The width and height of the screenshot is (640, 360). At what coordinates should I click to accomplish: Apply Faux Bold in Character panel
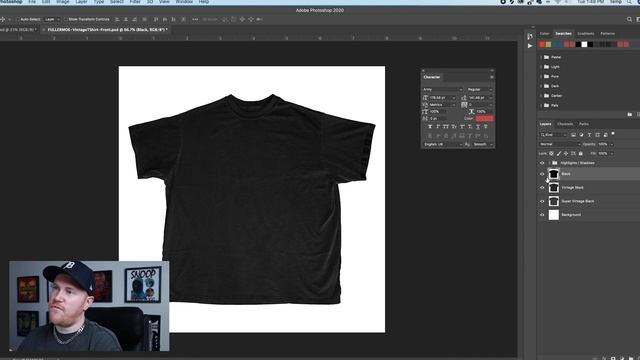click(x=430, y=127)
